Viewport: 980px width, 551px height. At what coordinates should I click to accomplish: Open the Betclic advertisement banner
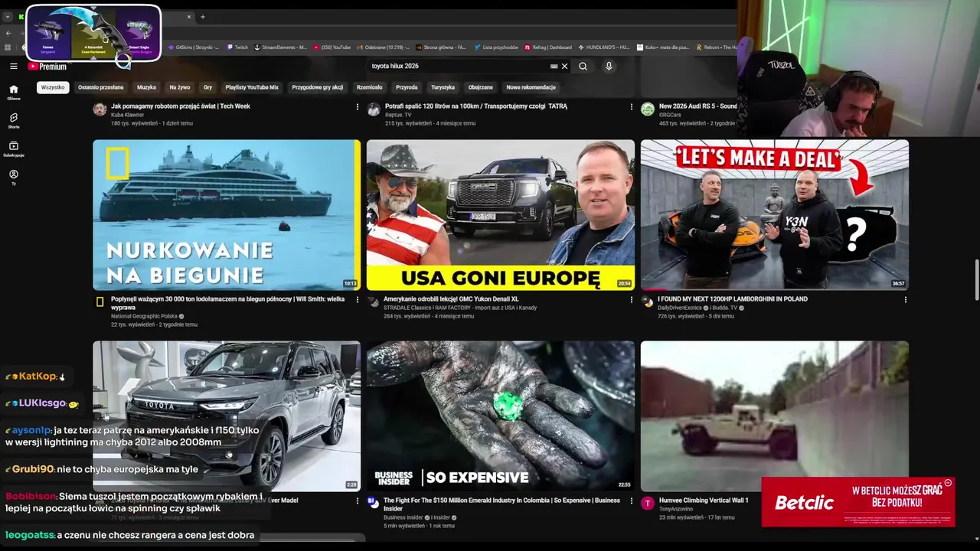point(858,502)
